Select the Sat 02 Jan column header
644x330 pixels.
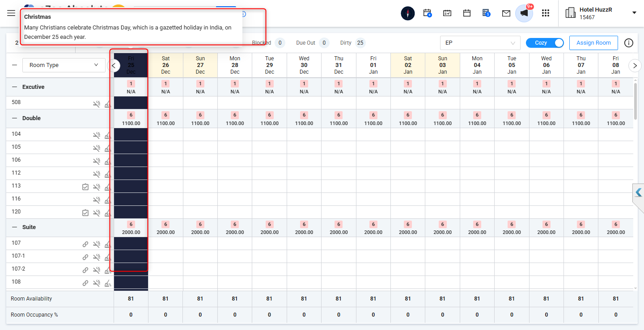coord(408,65)
